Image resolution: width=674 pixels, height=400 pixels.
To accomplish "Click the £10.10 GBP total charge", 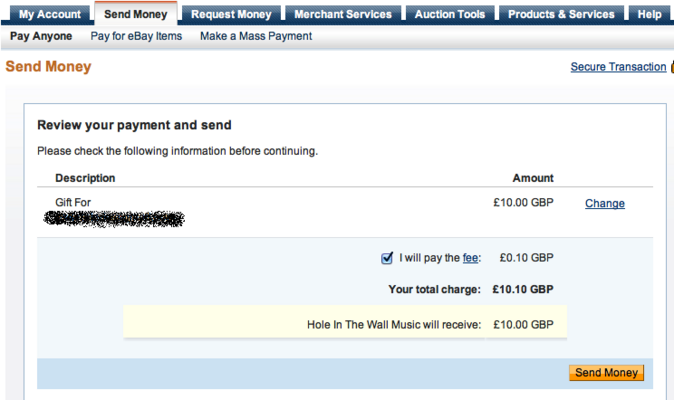I will click(523, 290).
